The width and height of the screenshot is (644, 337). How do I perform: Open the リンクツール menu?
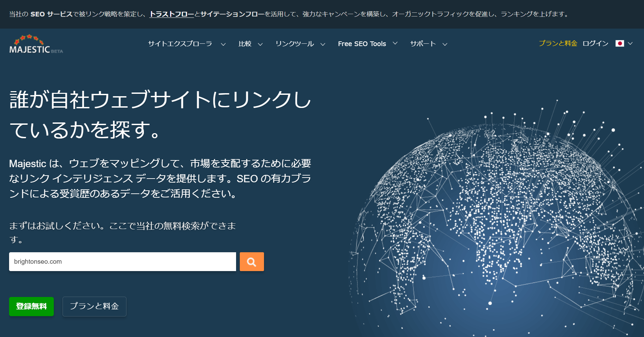[x=295, y=44]
